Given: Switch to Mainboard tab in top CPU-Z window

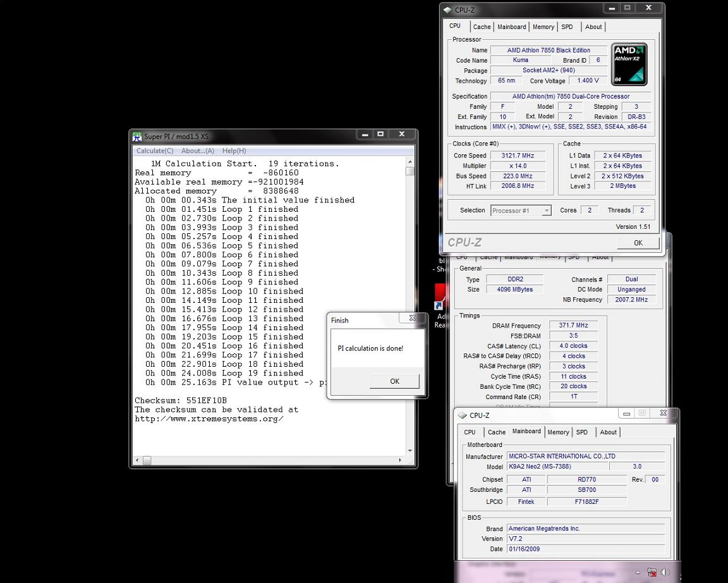Looking at the screenshot, I should coord(512,27).
